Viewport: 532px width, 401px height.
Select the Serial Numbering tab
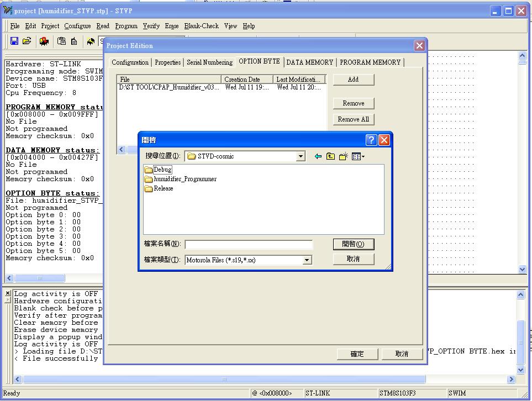pos(209,62)
